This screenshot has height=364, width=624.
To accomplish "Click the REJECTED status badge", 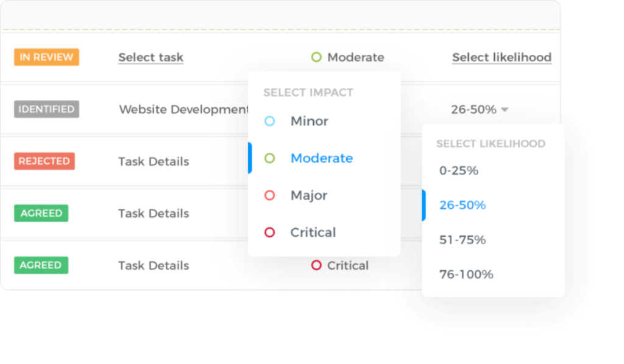I will point(44,161).
